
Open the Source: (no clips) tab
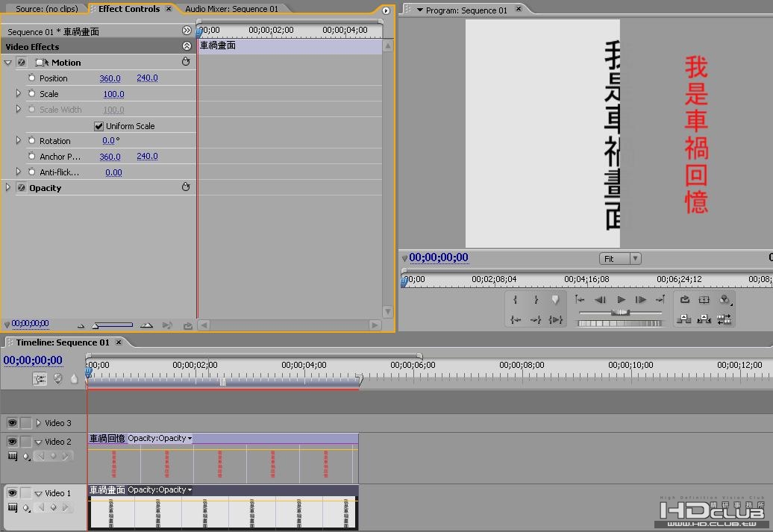point(46,9)
